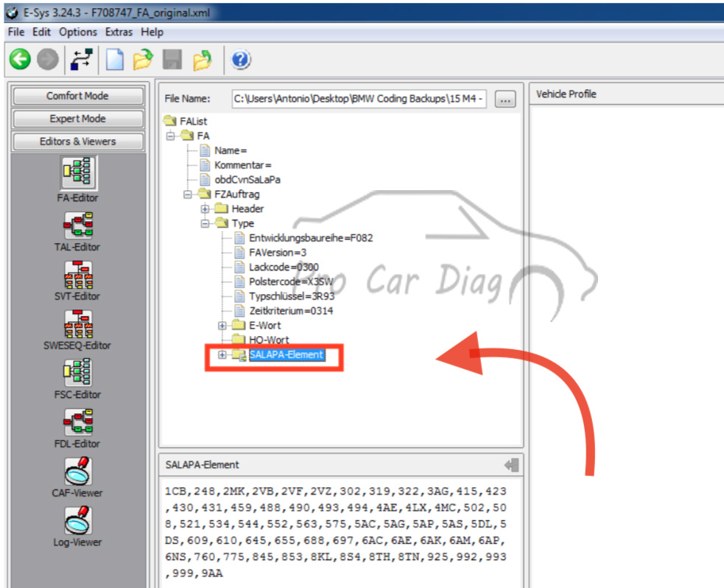The height and width of the screenshot is (588, 724).
Task: Select the highlighted SALAPA-Element folder
Action: pos(287,354)
